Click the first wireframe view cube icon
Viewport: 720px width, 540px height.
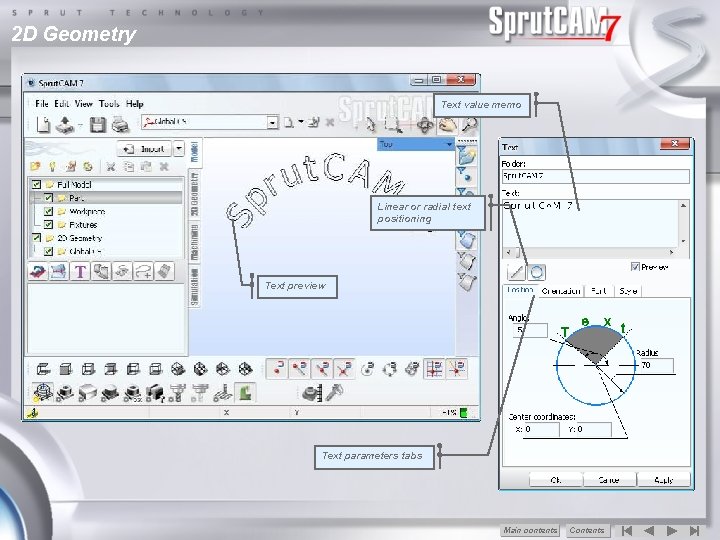tap(43, 369)
